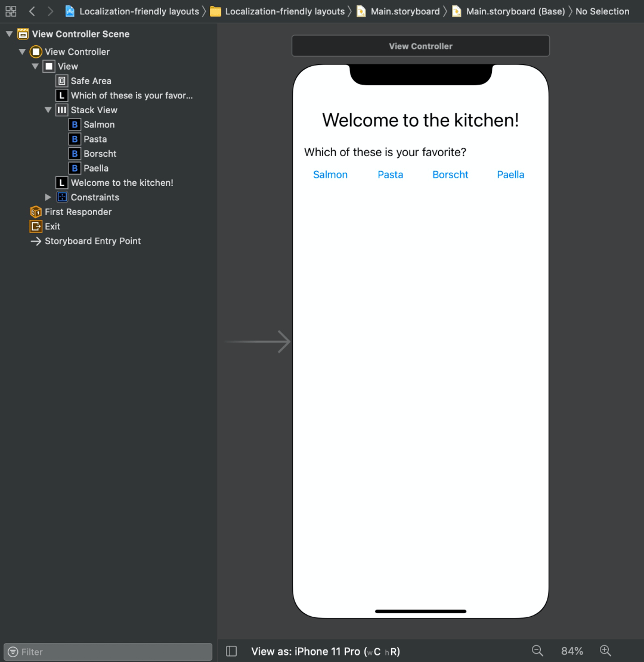644x662 pixels.
Task: Click the Main.storyboard file icon in jump bar
Action: point(361,11)
